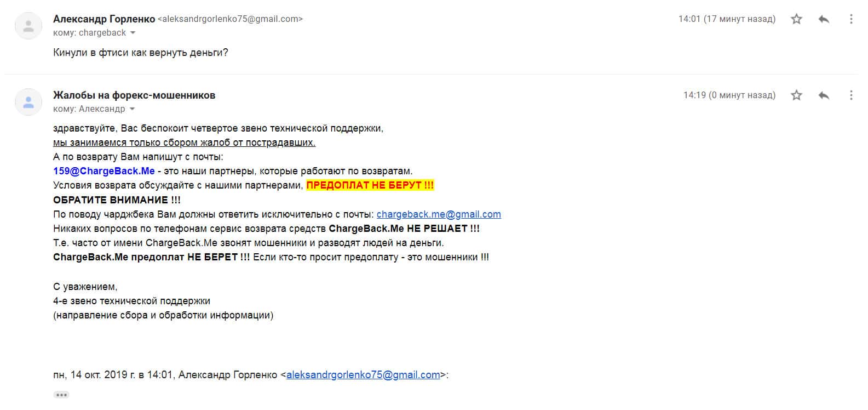Show trimmed quoted content ellipsis
This screenshot has height=410, width=868.
[61, 395]
